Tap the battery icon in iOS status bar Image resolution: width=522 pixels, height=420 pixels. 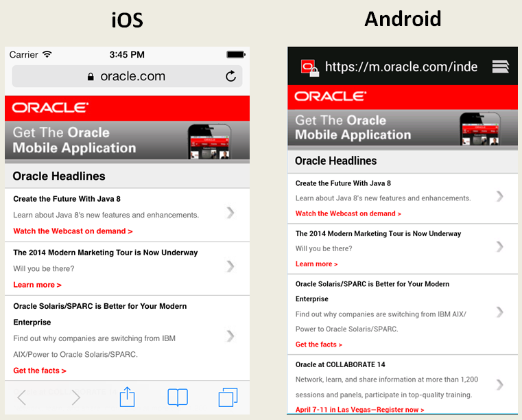pyautogui.click(x=236, y=54)
